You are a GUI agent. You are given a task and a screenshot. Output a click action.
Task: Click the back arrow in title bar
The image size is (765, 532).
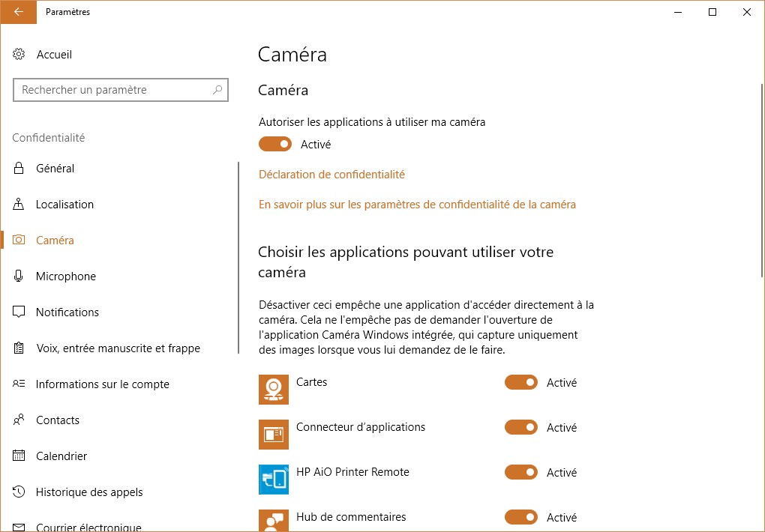point(19,12)
